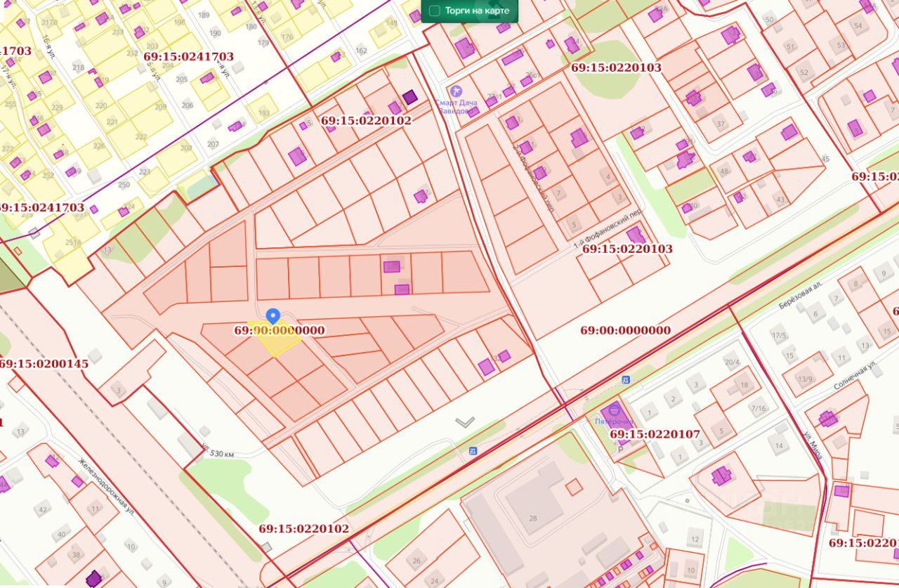The image size is (899, 588).
Task: Open the Пятёрочка store basket icon
Action: click(x=615, y=409)
